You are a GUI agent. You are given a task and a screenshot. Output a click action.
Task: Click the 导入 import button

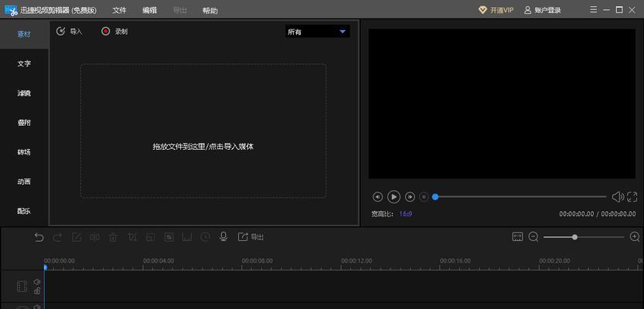pyautogui.click(x=70, y=31)
